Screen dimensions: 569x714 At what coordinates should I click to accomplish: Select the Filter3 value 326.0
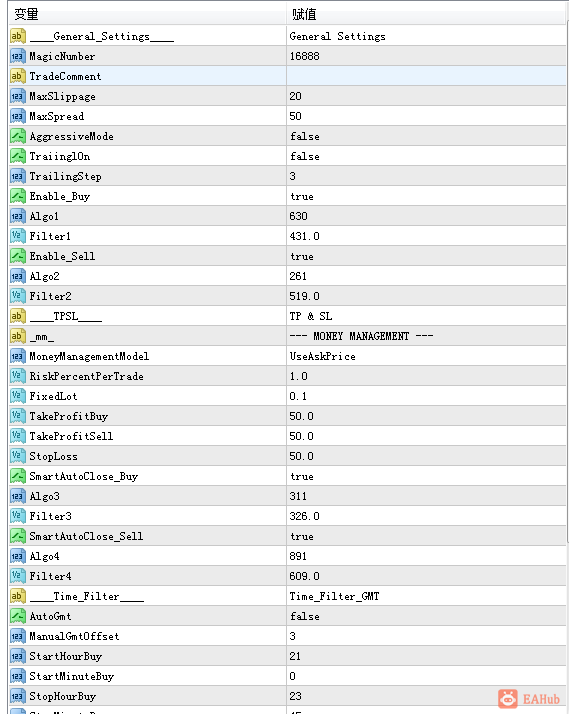coord(305,516)
